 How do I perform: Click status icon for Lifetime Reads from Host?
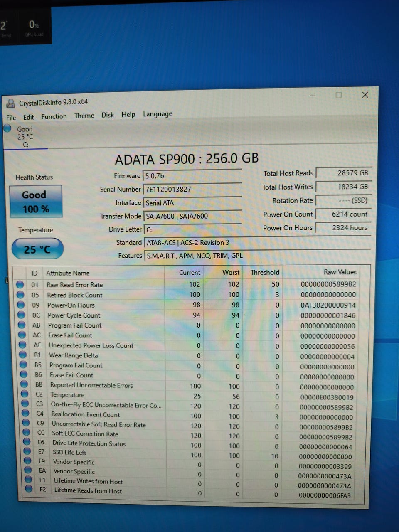pyautogui.click(x=29, y=489)
